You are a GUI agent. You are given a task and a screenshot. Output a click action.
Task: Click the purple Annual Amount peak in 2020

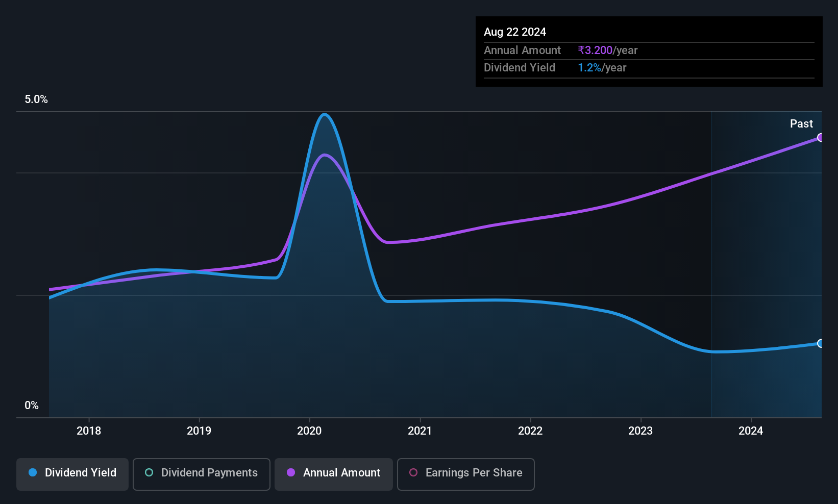coord(325,155)
